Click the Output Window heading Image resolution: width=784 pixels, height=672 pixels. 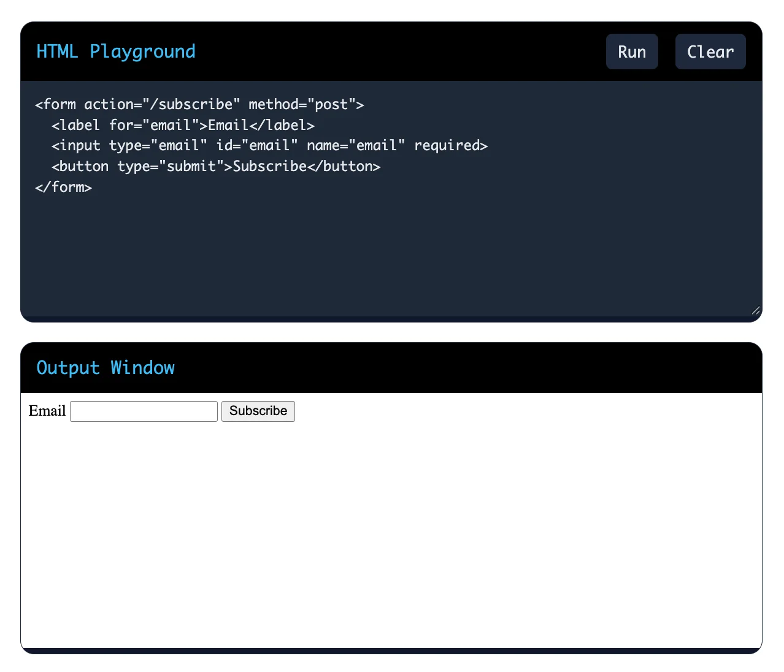coord(106,368)
